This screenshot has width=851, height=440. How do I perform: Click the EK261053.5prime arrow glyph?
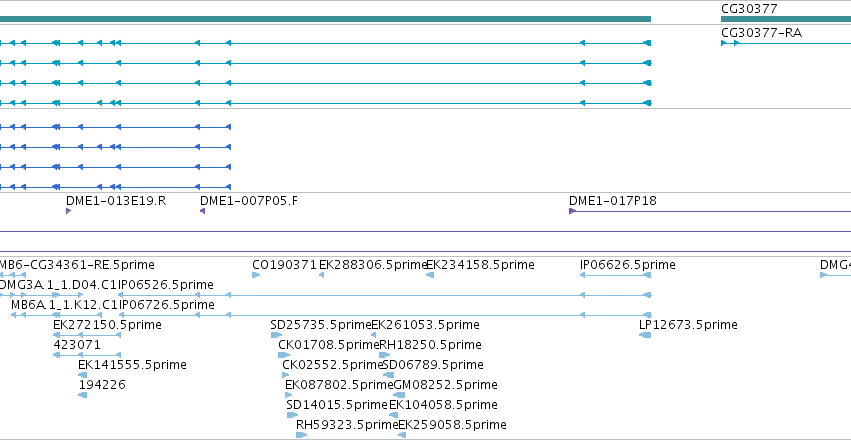coord(373,335)
